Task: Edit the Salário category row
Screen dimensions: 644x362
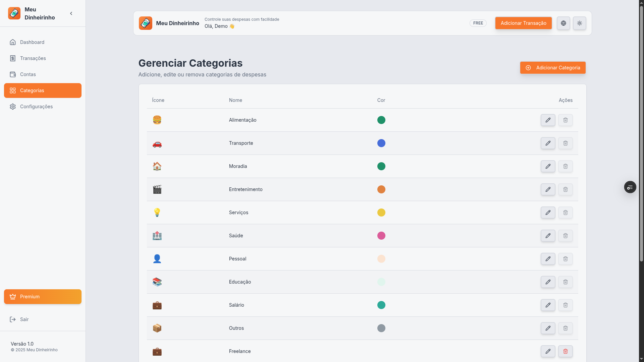Action: click(x=548, y=305)
